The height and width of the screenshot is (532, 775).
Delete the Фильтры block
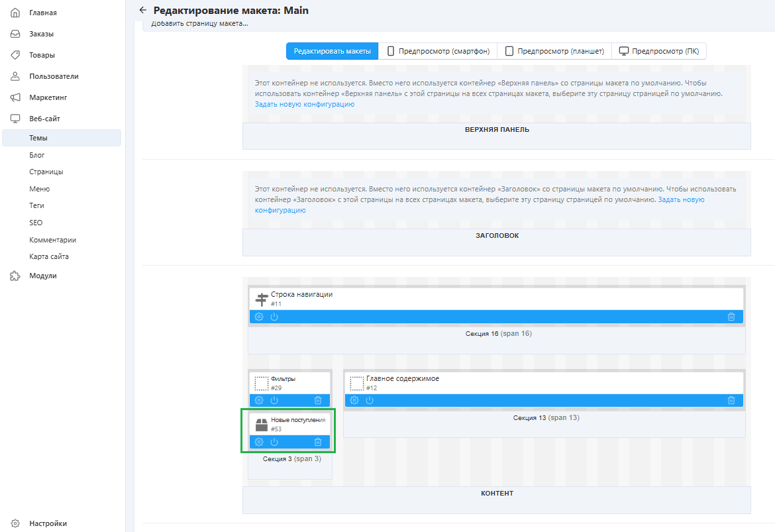pyautogui.click(x=318, y=400)
